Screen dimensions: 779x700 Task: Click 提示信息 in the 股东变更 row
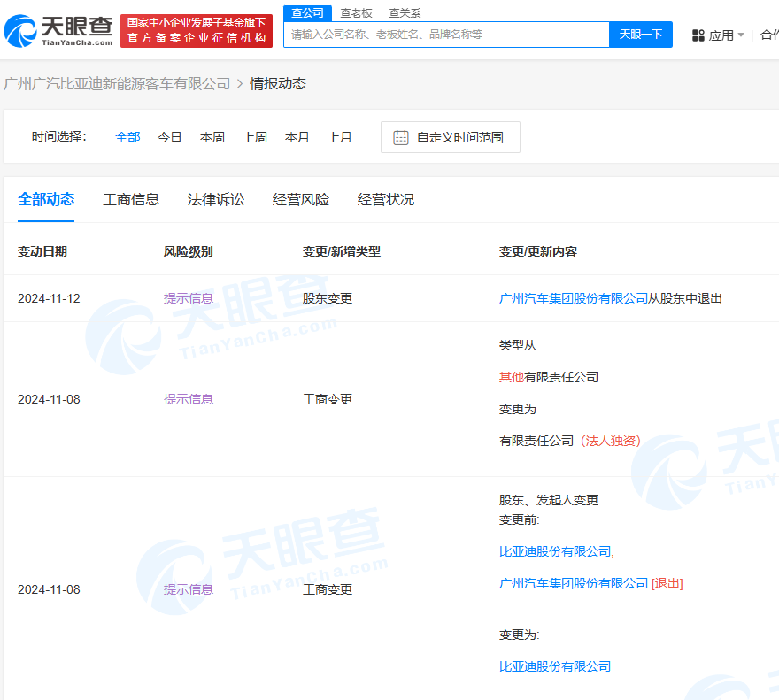[x=189, y=298]
